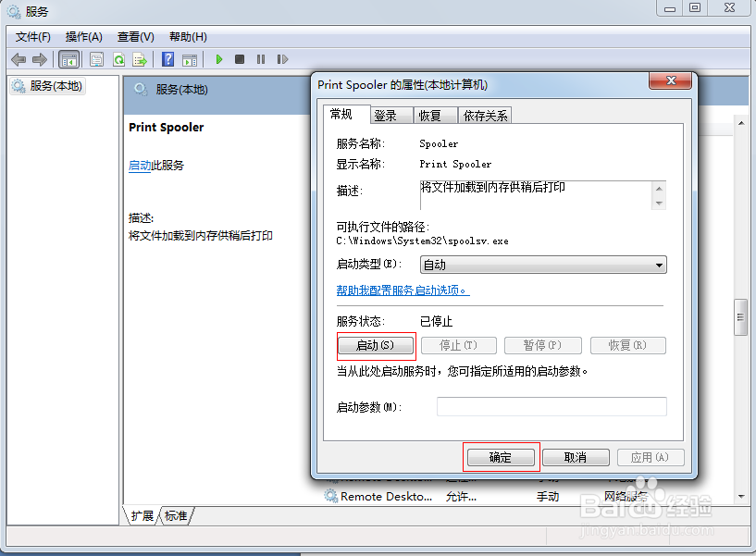This screenshot has height=556, width=756.
Task: Switch to the 依存关系 tab
Action: tap(485, 116)
